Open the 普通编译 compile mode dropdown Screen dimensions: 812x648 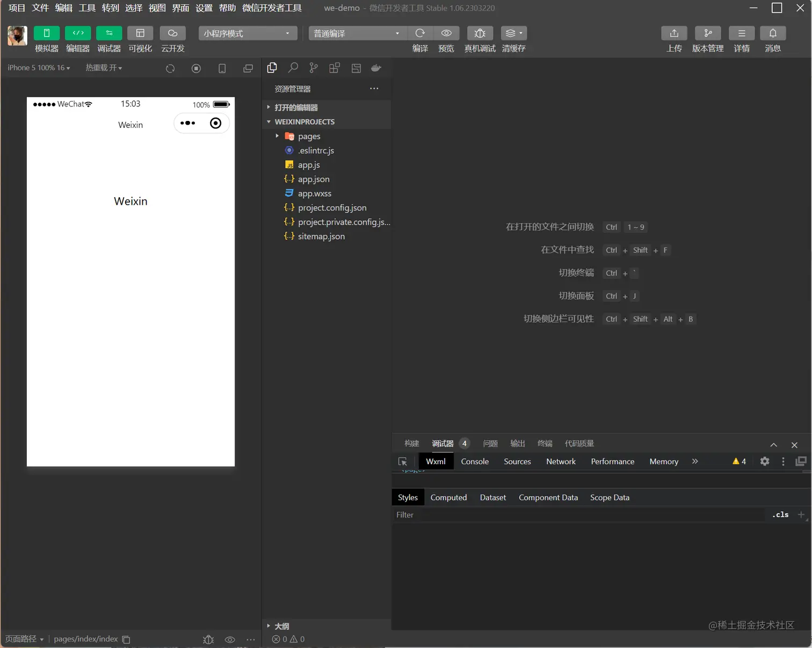click(x=358, y=33)
